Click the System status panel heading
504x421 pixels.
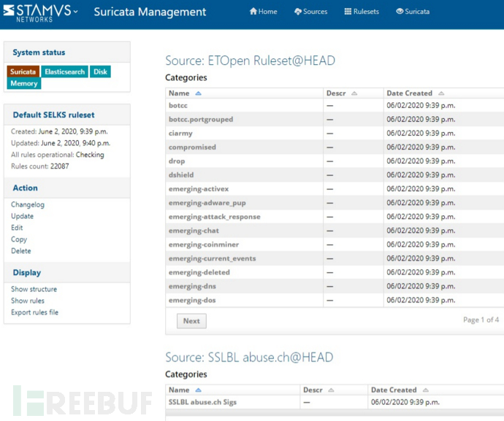pos(39,53)
